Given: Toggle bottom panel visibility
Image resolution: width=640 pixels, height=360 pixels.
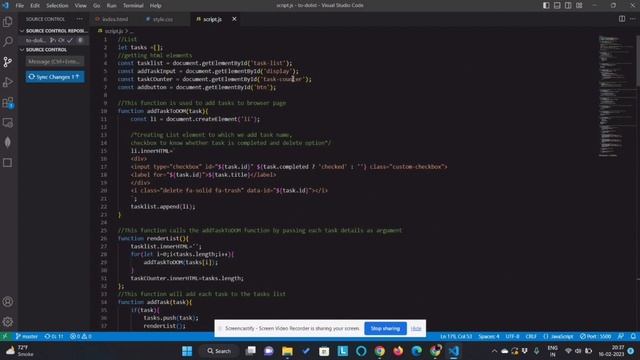Looking at the screenshot, I should pos(557,5).
